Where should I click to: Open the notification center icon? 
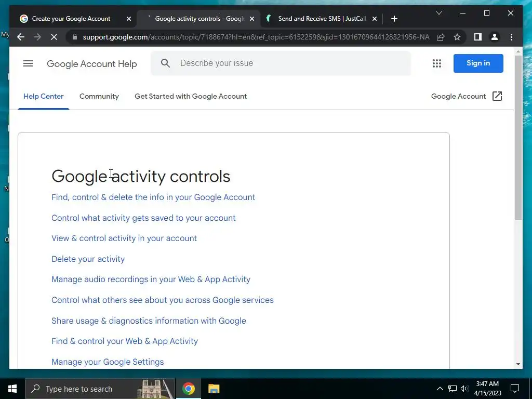(515, 389)
